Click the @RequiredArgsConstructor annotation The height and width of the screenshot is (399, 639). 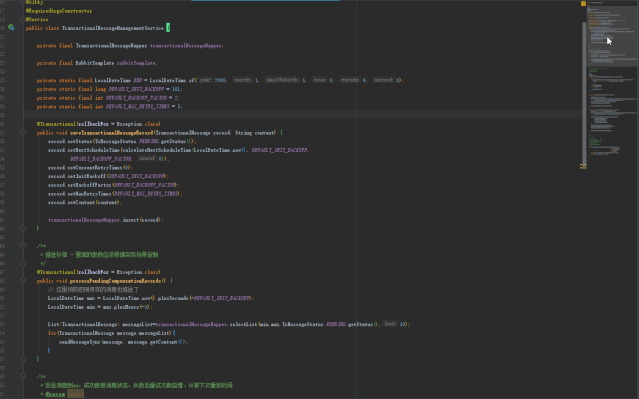tap(59, 11)
